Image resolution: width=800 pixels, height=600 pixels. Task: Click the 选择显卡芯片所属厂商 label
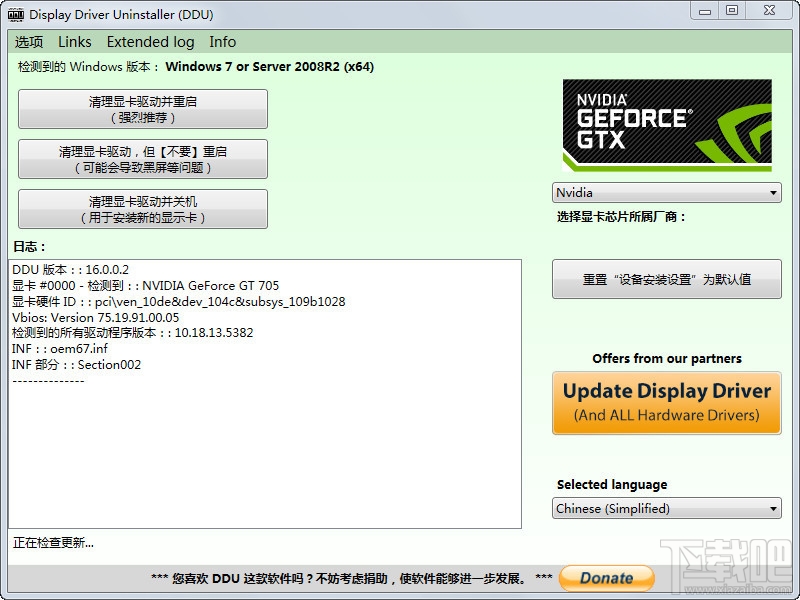click(x=621, y=217)
